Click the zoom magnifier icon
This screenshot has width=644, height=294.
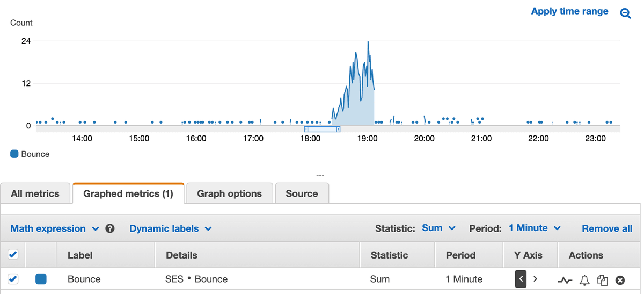pyautogui.click(x=625, y=13)
